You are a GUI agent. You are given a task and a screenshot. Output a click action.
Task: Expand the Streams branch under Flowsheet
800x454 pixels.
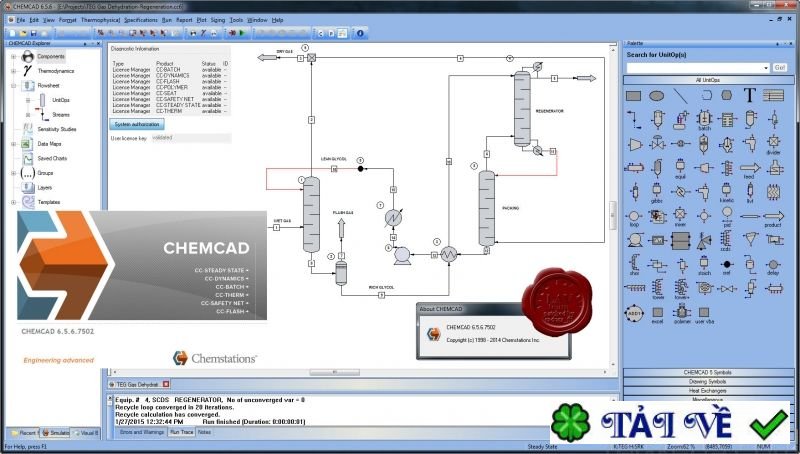pos(28,115)
